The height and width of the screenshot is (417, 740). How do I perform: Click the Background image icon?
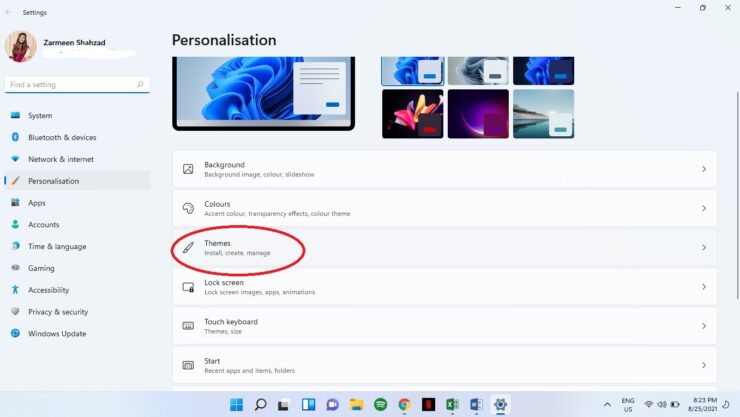(x=188, y=169)
